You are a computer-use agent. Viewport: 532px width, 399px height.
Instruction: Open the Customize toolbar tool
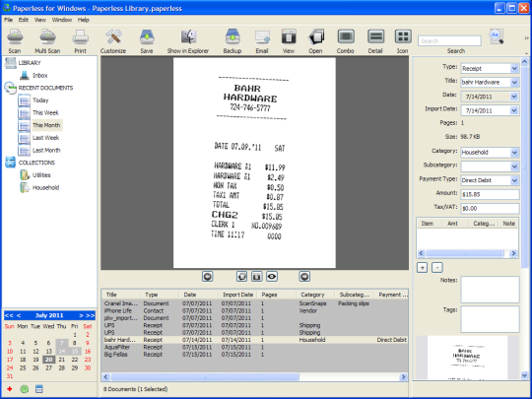(113, 37)
